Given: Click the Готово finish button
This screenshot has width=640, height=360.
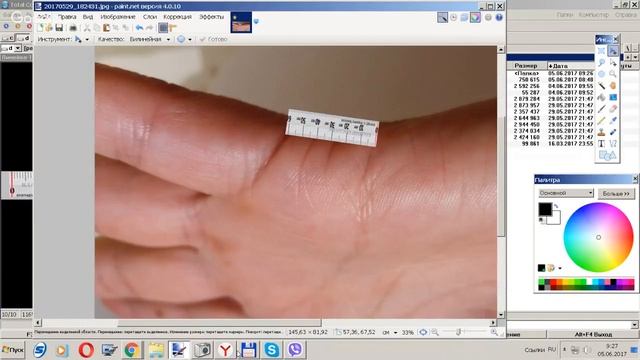Looking at the screenshot, I should click(213, 39).
